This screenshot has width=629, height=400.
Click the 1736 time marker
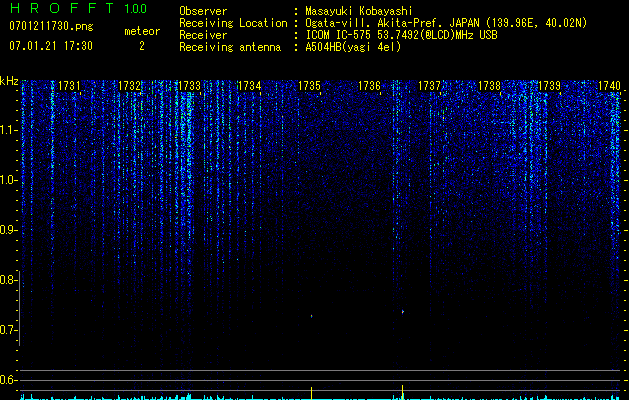[x=369, y=86]
